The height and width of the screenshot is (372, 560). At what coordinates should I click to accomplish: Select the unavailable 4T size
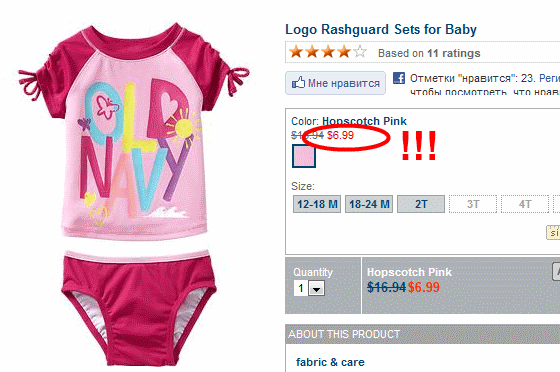(x=525, y=204)
